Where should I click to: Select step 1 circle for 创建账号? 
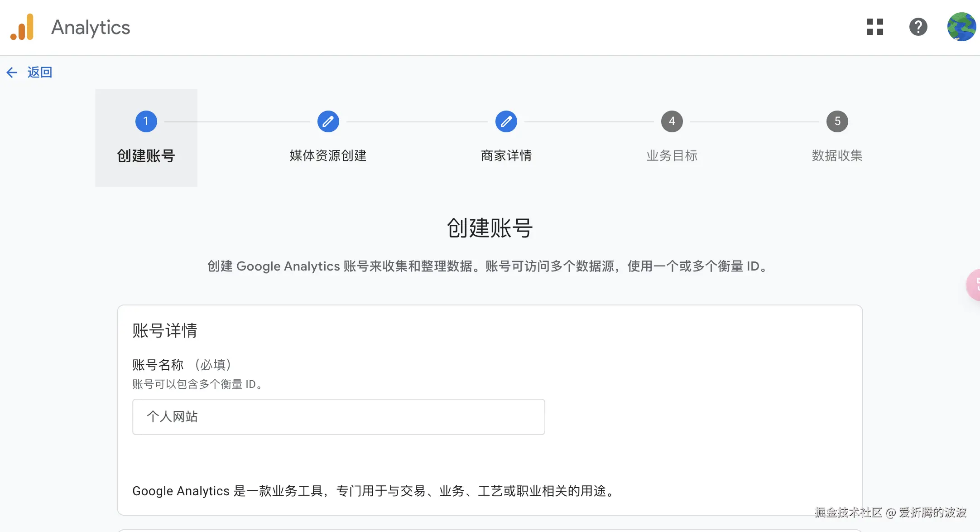click(146, 121)
